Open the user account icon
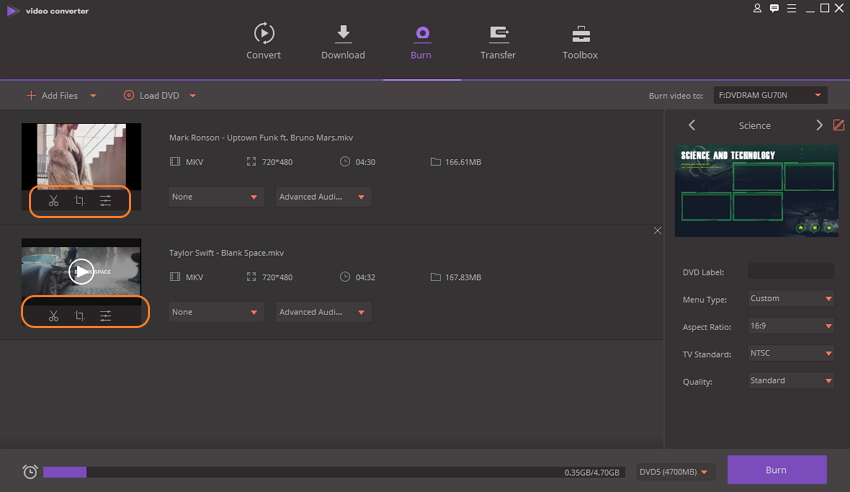The width and height of the screenshot is (850, 492). click(758, 8)
